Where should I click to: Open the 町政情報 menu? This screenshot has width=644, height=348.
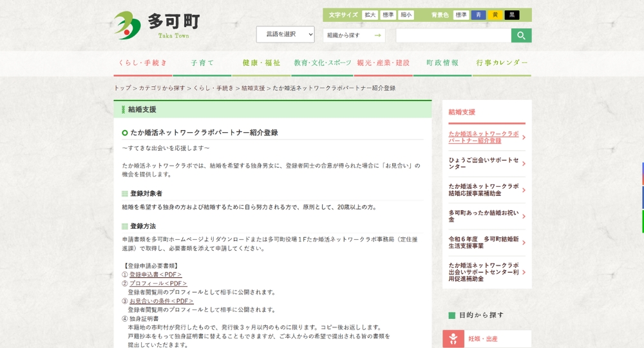pos(442,64)
